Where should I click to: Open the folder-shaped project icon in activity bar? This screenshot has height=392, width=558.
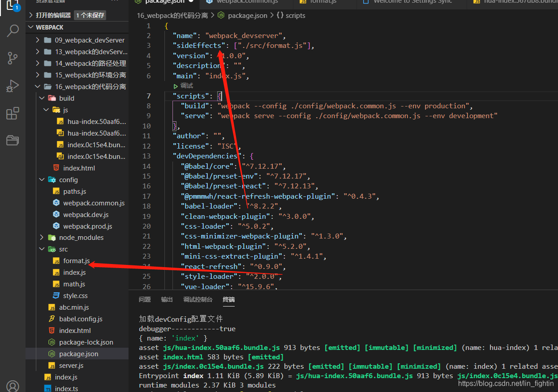(13, 141)
